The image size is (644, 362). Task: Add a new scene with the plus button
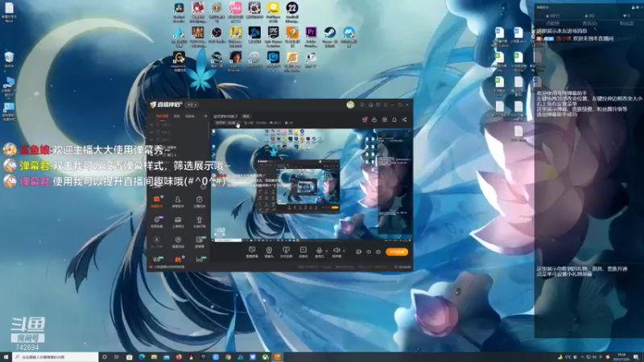(x=206, y=116)
